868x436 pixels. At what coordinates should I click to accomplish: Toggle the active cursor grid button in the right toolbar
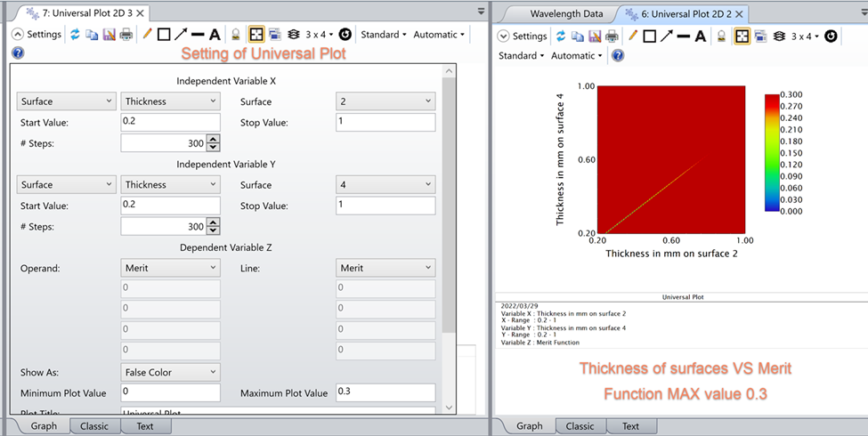tap(742, 36)
